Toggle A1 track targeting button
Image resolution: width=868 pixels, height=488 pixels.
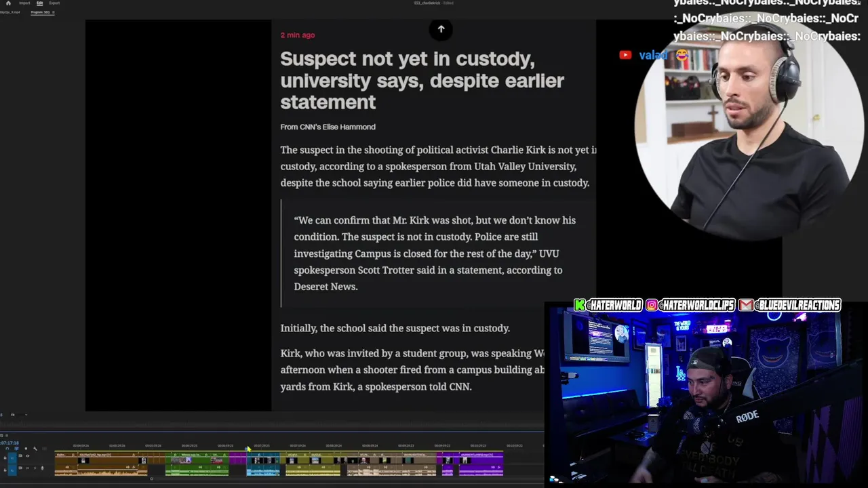click(x=12, y=470)
